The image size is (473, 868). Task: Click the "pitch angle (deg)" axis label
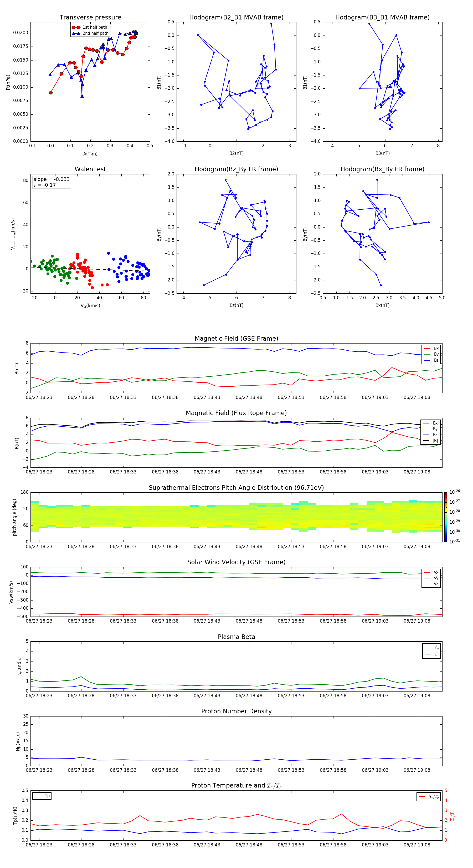pos(14,517)
